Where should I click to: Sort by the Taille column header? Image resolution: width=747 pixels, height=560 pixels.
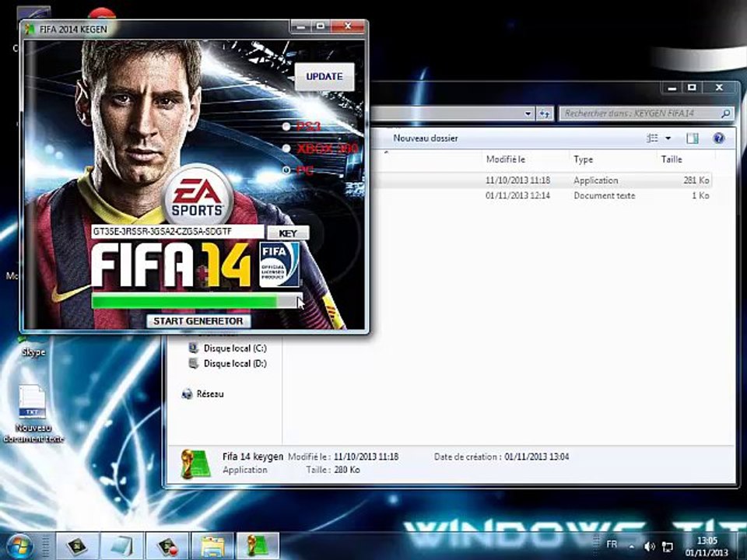tap(672, 159)
